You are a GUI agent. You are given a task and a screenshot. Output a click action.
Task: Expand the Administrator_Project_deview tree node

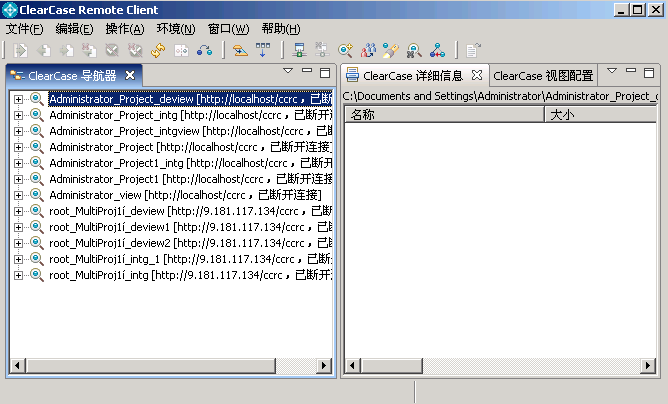coord(18,99)
